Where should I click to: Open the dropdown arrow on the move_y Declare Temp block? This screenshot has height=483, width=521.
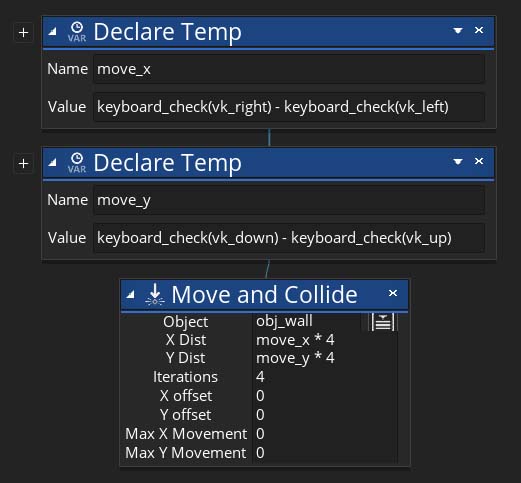pyautogui.click(x=458, y=162)
